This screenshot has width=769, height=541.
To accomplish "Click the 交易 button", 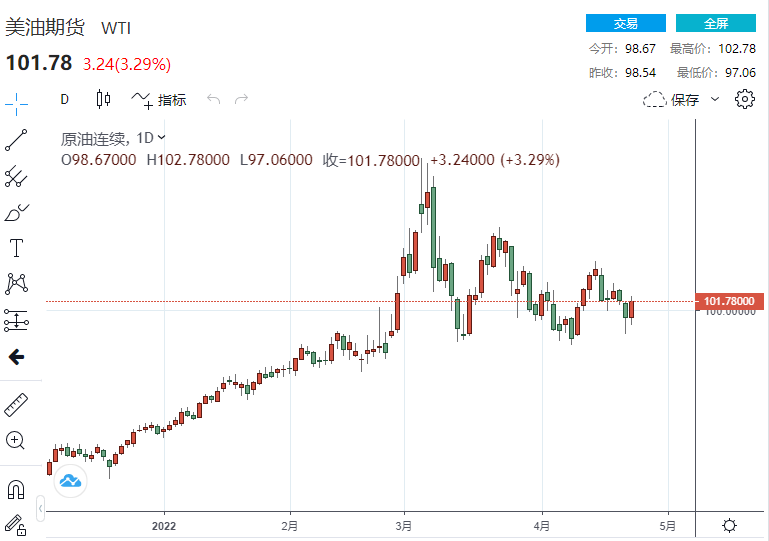I will [626, 23].
